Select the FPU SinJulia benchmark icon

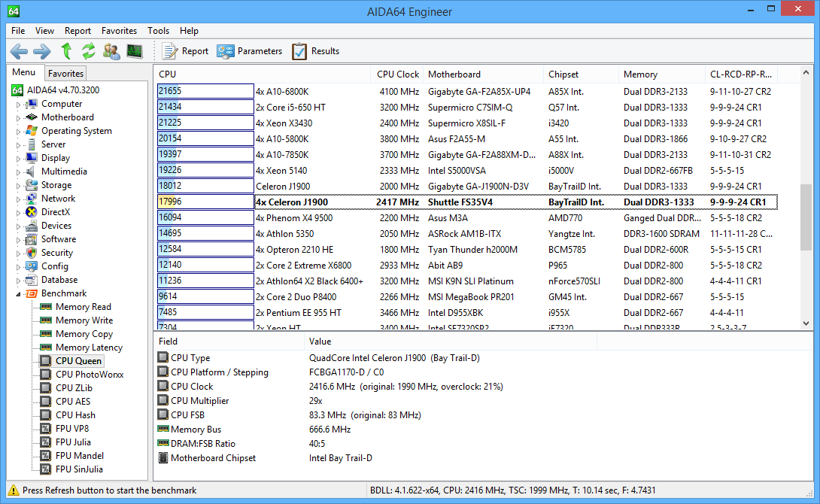[46, 469]
